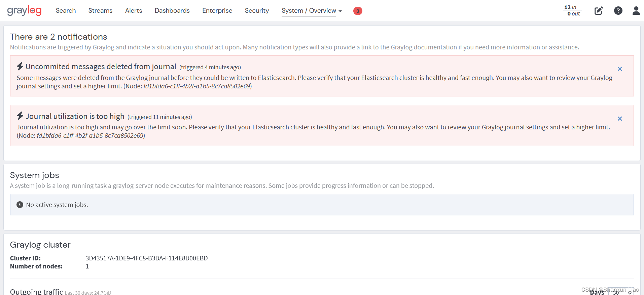Screen dimensions: 644x295
Task: Open the scratchpad edit icon
Action: [x=599, y=11]
